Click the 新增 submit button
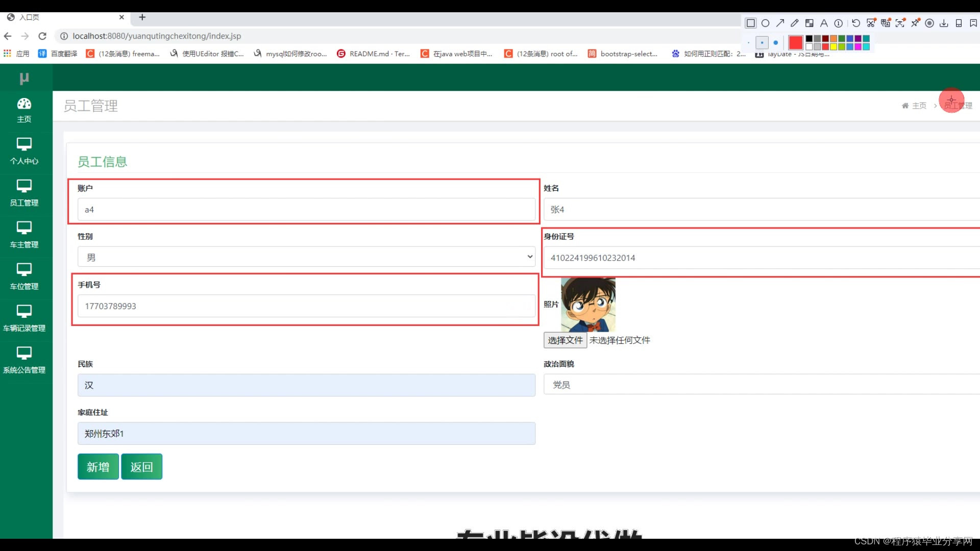This screenshot has height=551, width=980. click(x=98, y=466)
